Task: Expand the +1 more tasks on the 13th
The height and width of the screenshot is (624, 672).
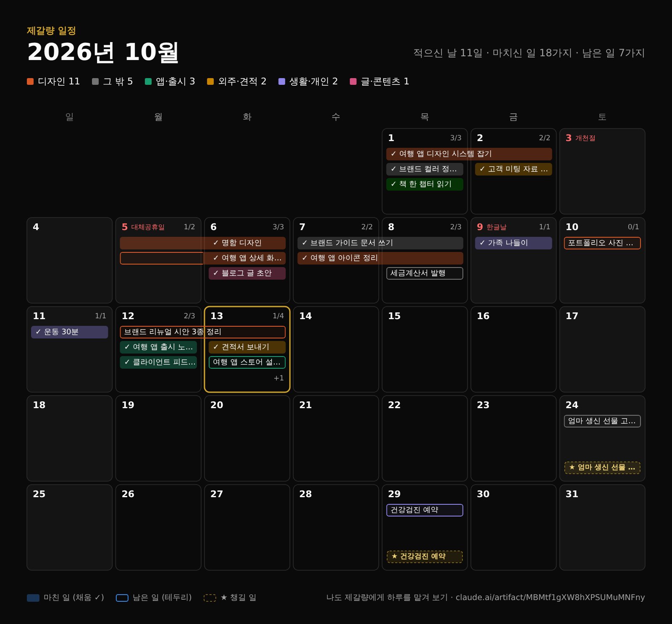Action: click(278, 378)
